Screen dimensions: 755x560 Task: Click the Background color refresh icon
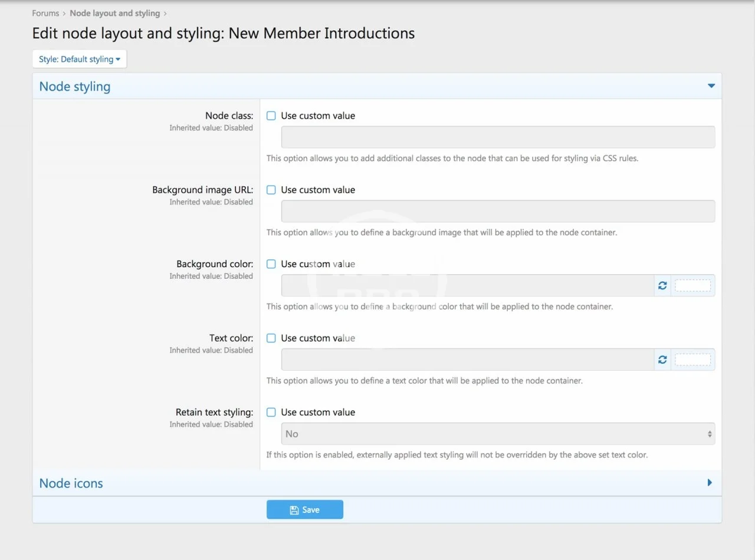coord(662,285)
